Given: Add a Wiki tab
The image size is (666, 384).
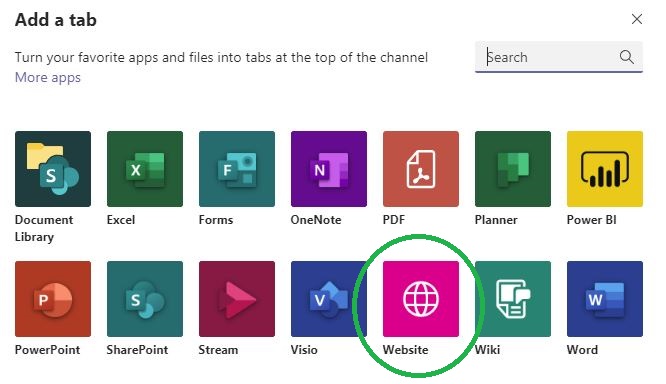Looking at the screenshot, I should click(513, 299).
